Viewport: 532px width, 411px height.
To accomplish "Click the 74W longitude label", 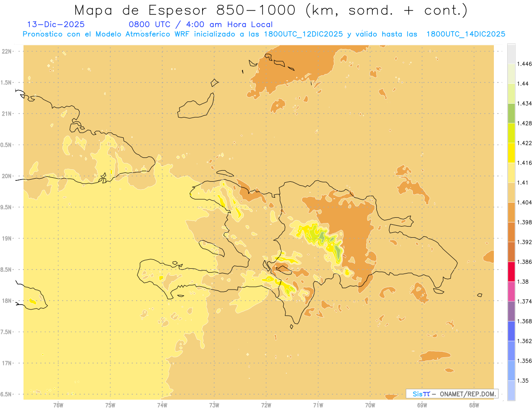I will [x=162, y=405].
